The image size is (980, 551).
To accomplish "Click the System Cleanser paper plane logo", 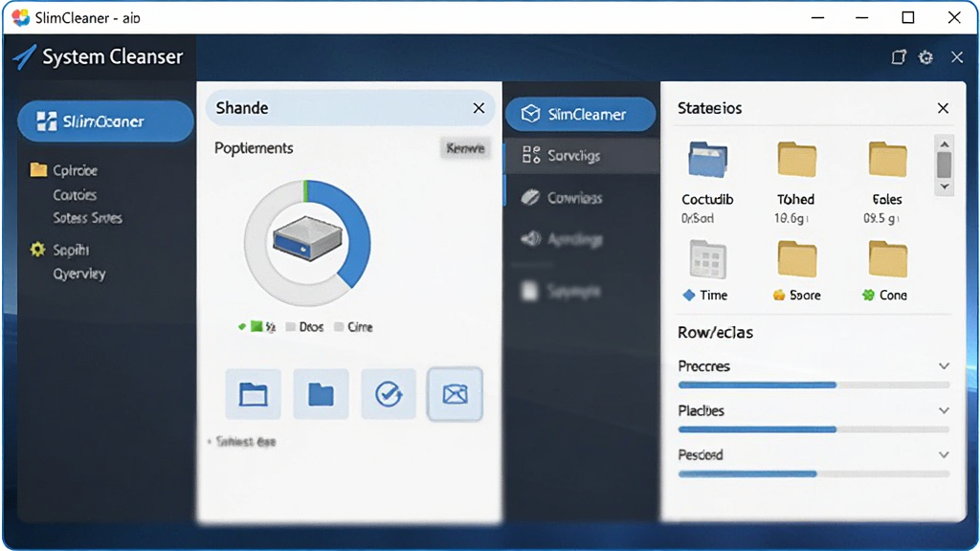I will tap(24, 56).
